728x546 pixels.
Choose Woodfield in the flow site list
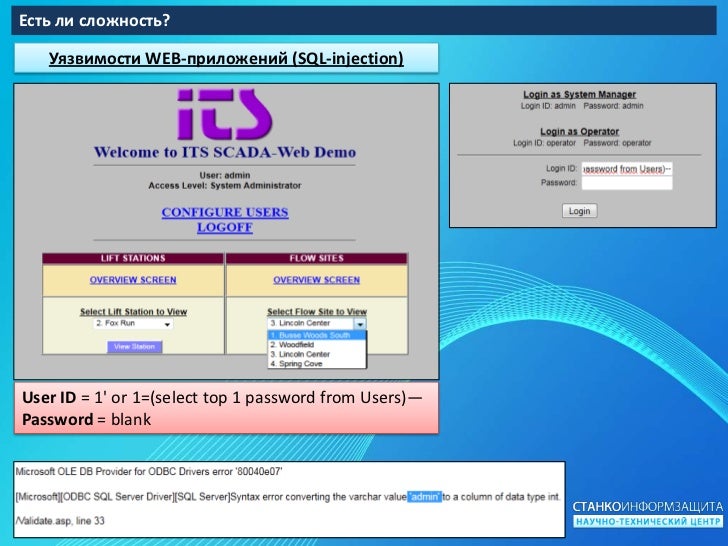pos(317,344)
